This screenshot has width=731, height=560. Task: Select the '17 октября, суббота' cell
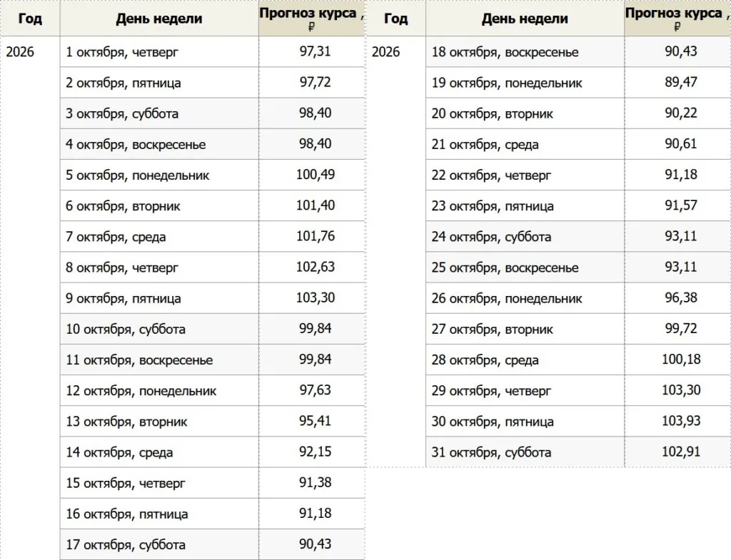(159, 544)
